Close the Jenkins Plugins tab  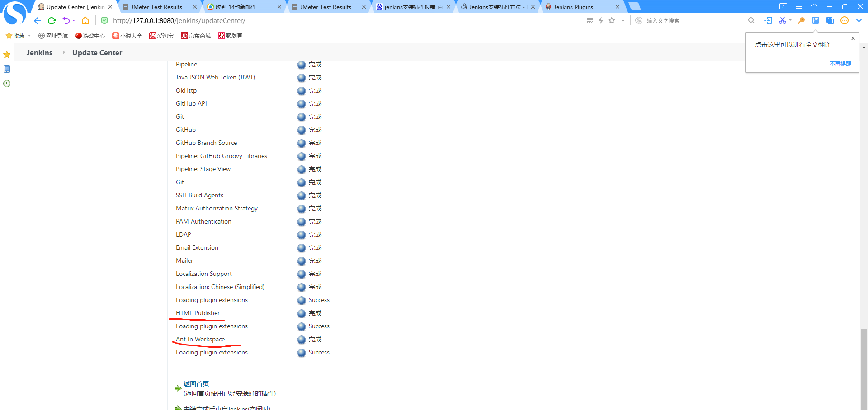(618, 7)
